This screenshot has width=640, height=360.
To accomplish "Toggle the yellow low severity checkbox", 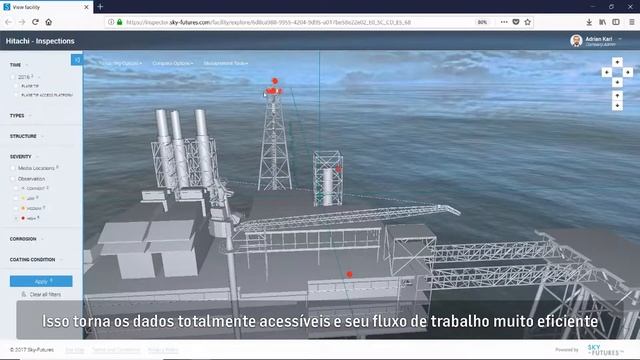I will coord(17,198).
